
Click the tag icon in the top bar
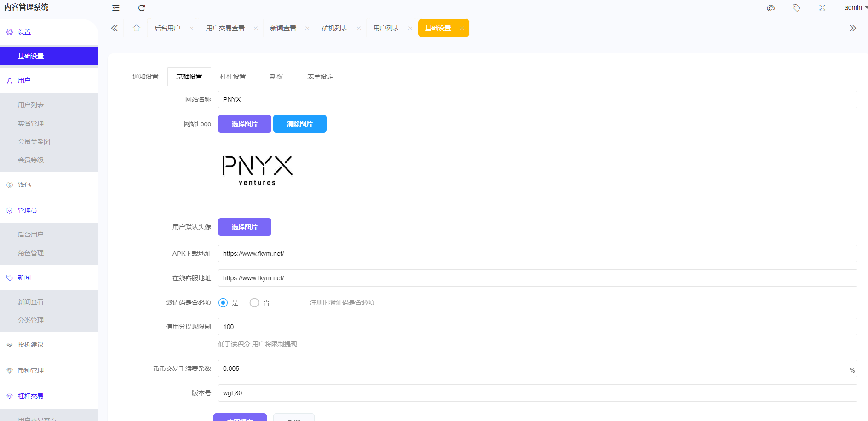(796, 8)
